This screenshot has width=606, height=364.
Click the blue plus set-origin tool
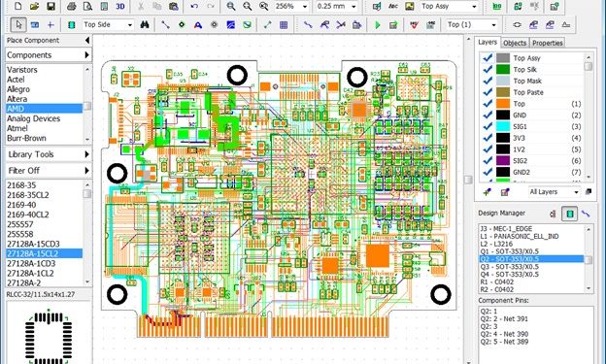coord(50,24)
